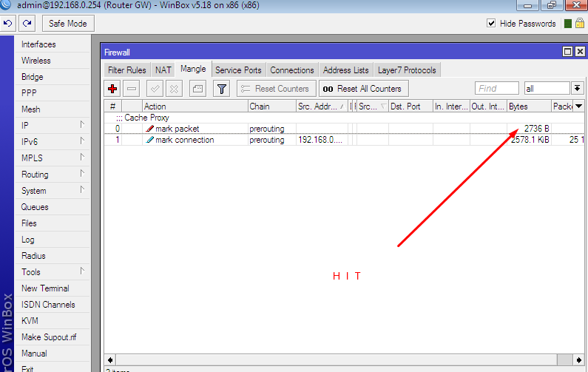Maximize the Firewall inner window

568,52
